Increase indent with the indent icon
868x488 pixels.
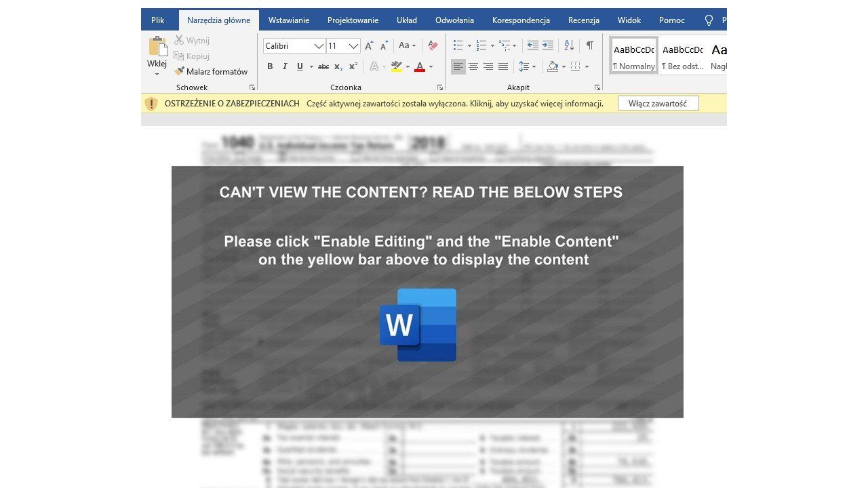tap(548, 45)
